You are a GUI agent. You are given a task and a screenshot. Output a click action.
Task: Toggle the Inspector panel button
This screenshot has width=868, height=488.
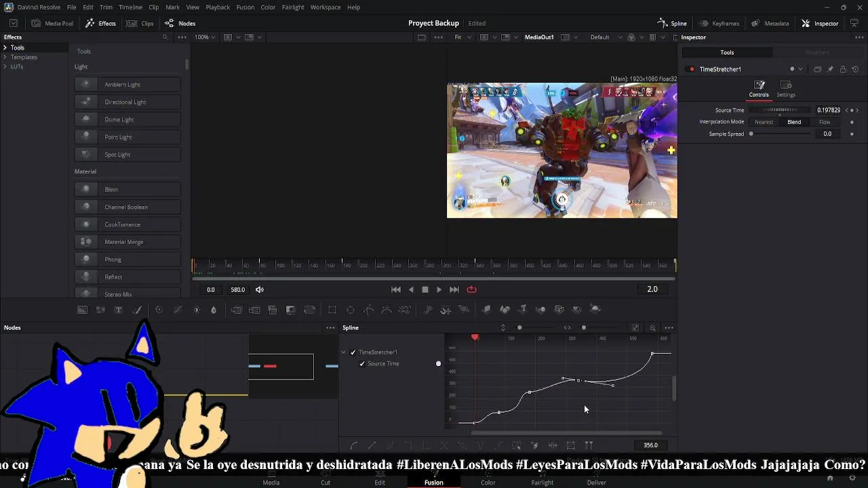pos(820,23)
